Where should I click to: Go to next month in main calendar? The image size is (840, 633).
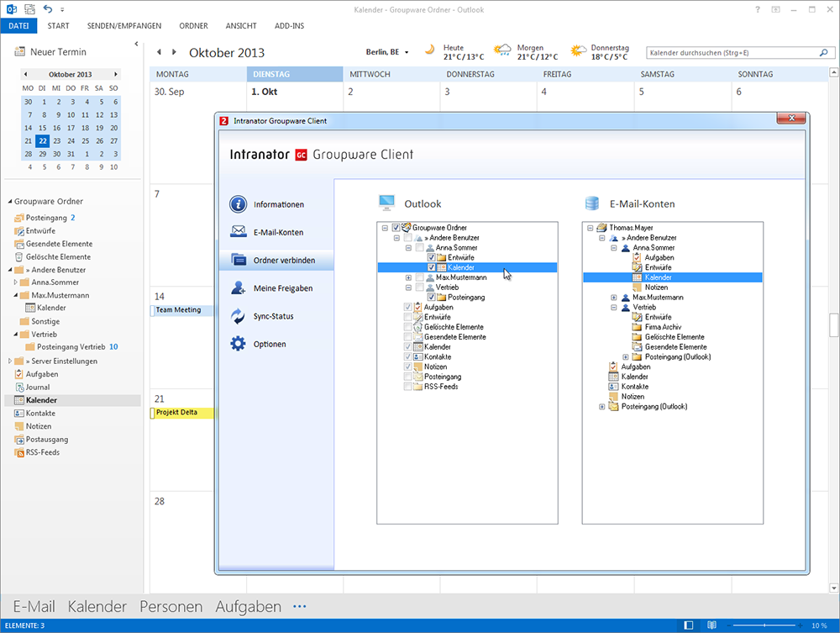(173, 52)
